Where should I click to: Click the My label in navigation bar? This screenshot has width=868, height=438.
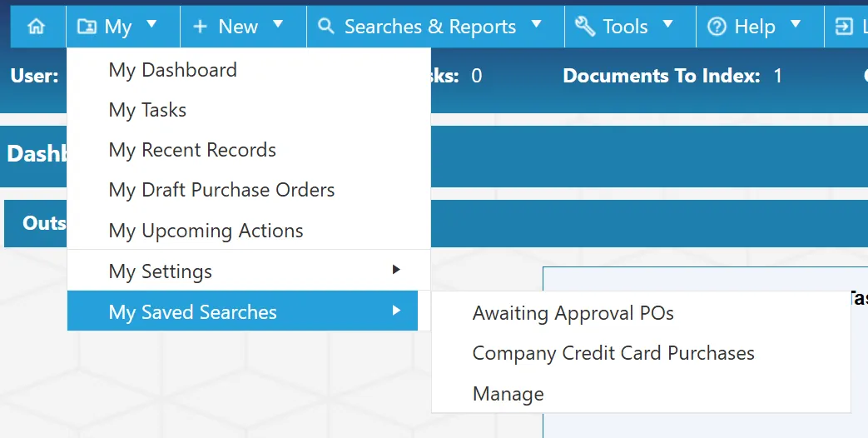pos(118,27)
